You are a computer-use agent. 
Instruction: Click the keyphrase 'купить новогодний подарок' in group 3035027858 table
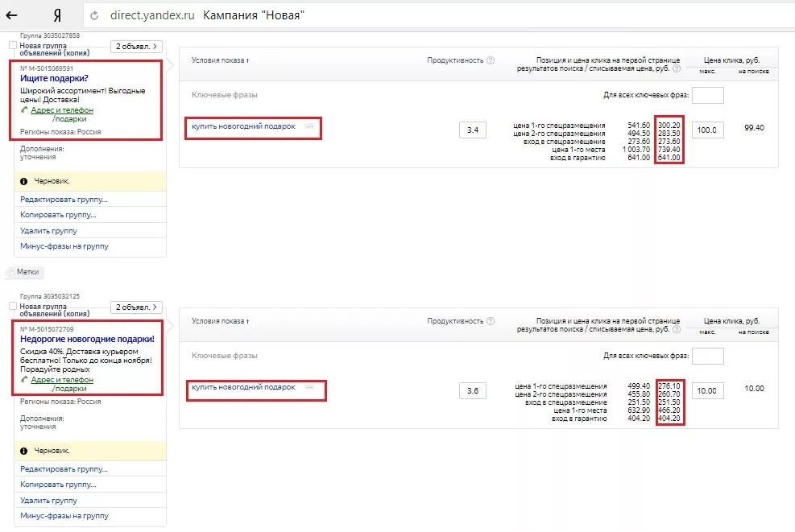[x=243, y=126]
